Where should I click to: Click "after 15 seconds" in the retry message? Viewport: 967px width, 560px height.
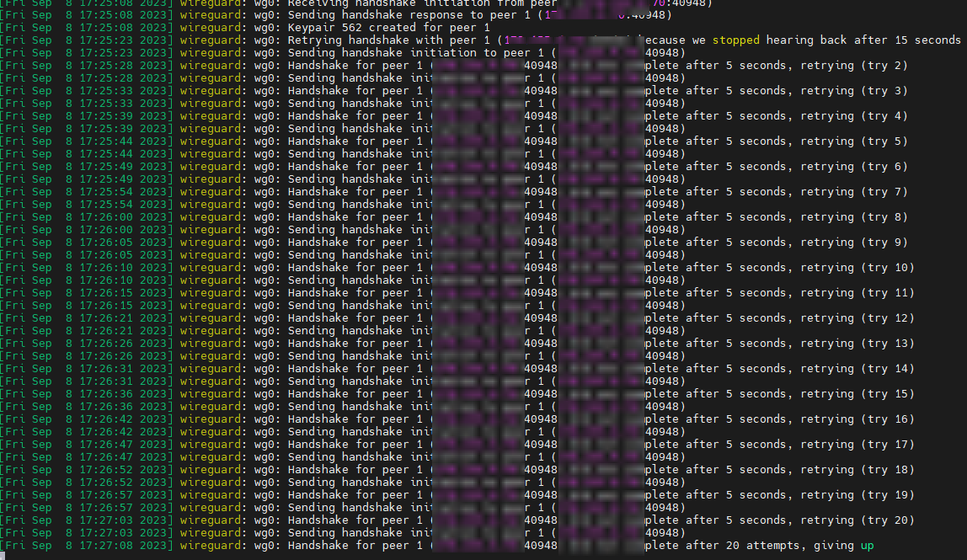[906, 40]
